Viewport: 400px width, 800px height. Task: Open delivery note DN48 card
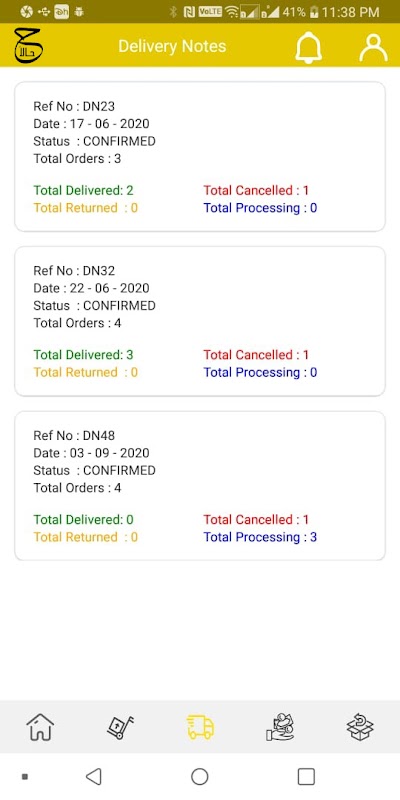[200, 486]
